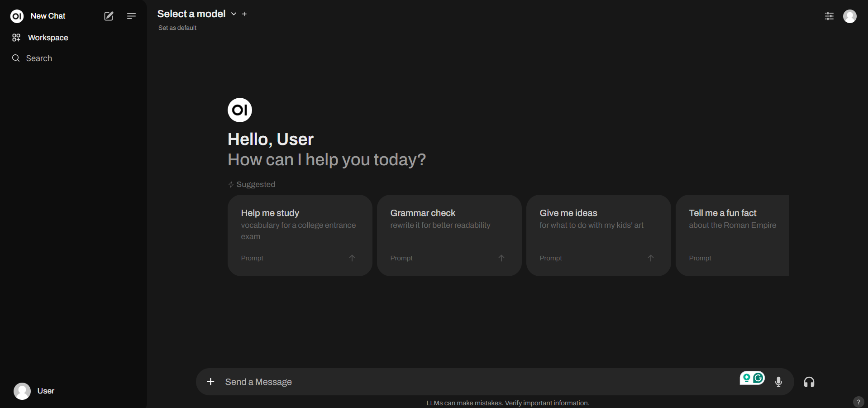The image size is (868, 408).
Task: Click the large OI logo above greeting
Action: pyautogui.click(x=240, y=110)
